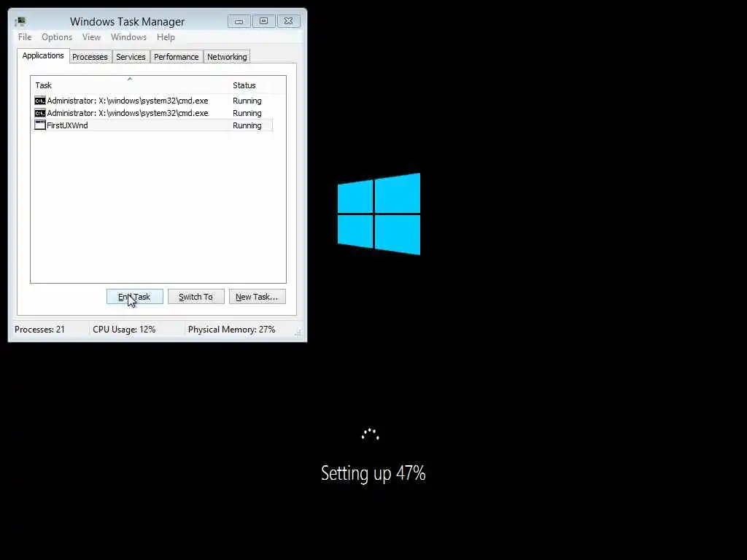747x560 pixels.
Task: Open the View menu
Action: point(91,37)
